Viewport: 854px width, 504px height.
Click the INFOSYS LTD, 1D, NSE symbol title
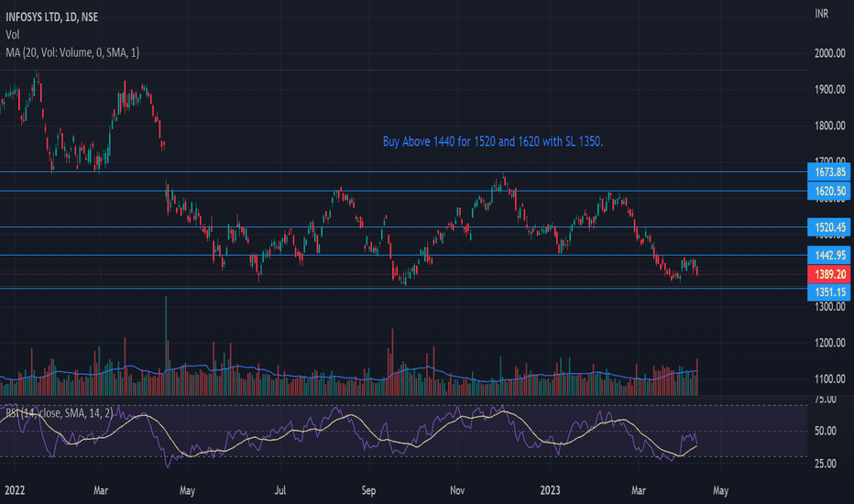point(51,16)
